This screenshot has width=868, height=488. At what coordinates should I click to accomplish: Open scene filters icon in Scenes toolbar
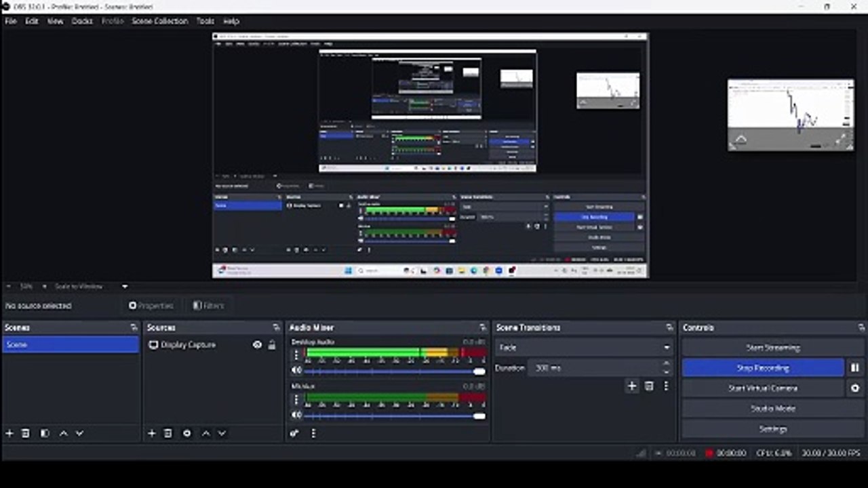[45, 433]
